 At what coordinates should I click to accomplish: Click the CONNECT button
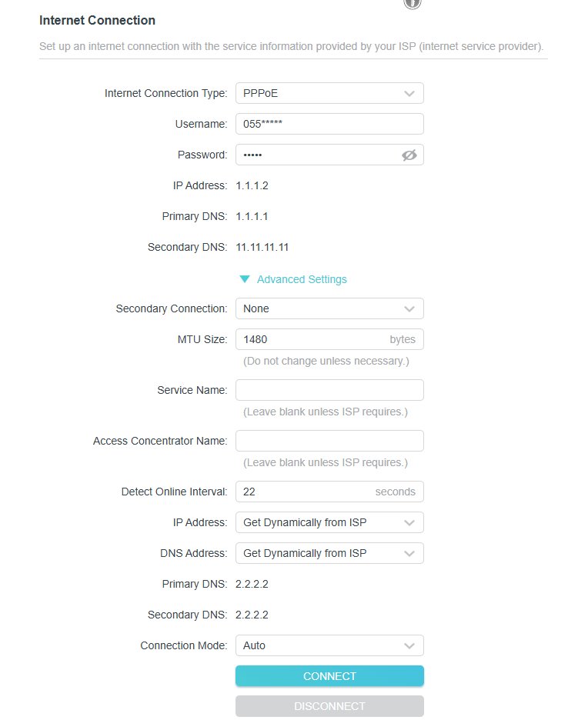329,676
